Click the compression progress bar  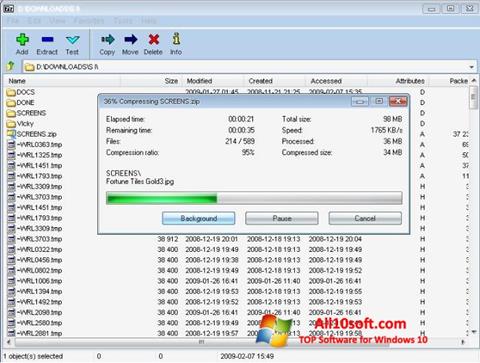pos(254,198)
